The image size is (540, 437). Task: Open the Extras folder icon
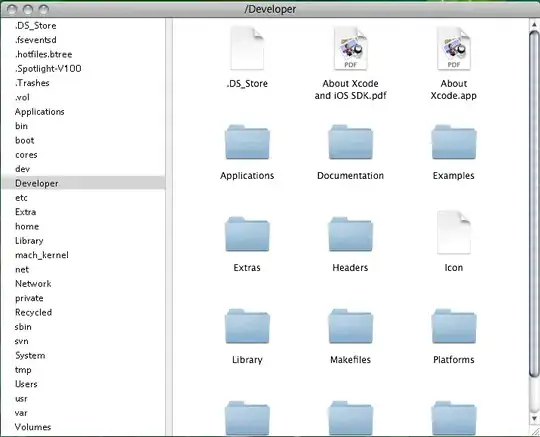coord(247,234)
